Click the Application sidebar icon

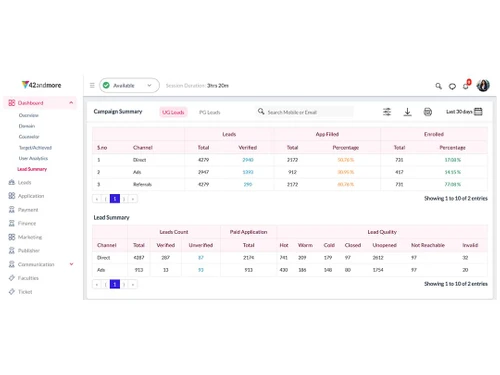click(12, 196)
